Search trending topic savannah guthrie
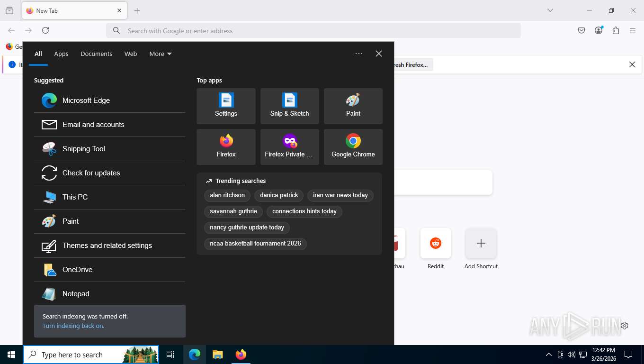 pyautogui.click(x=233, y=211)
